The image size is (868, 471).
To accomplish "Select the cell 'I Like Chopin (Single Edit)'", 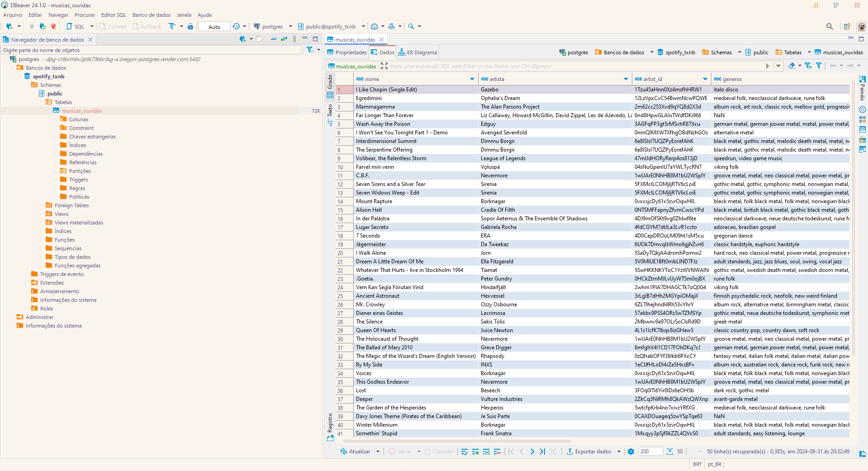I will coord(416,90).
